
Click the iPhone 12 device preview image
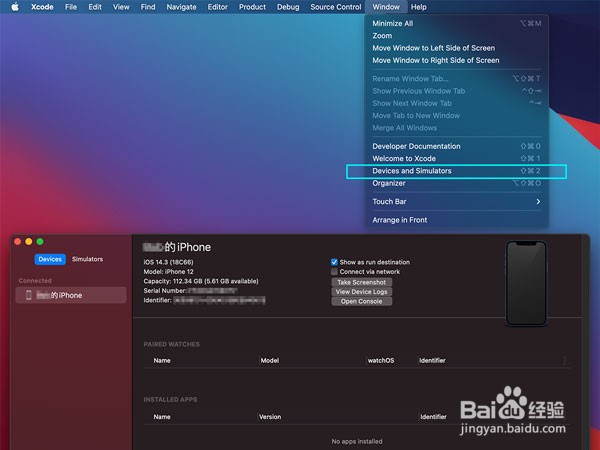526,283
